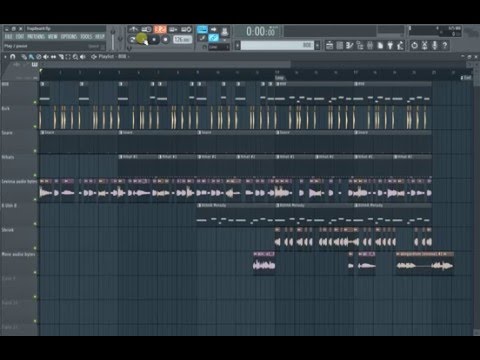Open the Line snap selector dropdown
This screenshot has width=480, height=360.
point(219,47)
